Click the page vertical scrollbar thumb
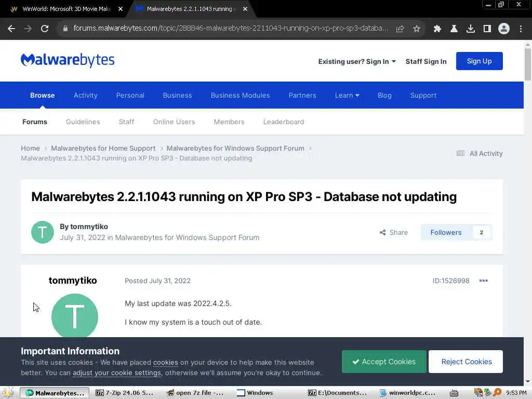 (x=528, y=64)
